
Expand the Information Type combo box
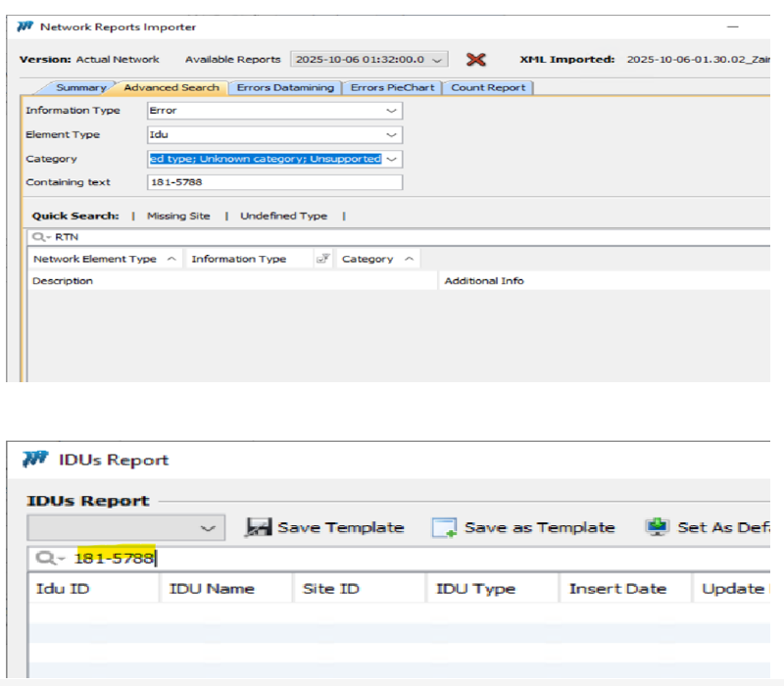pos(391,111)
